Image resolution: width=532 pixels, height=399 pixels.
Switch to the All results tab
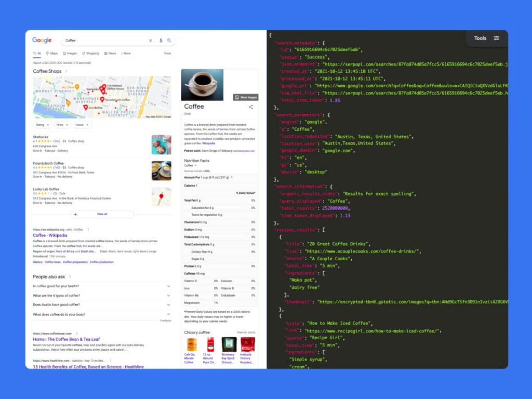pyautogui.click(x=36, y=53)
